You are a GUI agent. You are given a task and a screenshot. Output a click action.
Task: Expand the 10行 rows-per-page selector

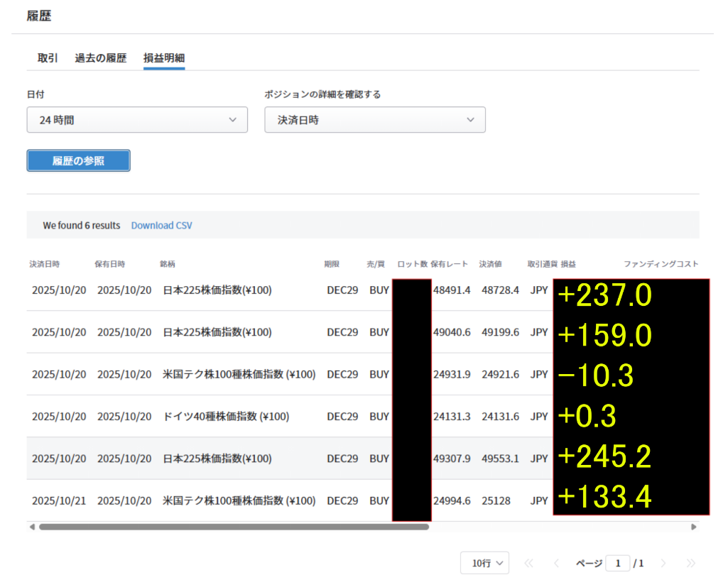coord(485,563)
